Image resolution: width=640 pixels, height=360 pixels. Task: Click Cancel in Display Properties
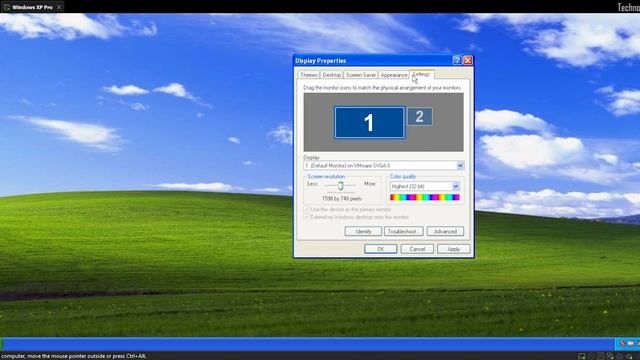417,249
